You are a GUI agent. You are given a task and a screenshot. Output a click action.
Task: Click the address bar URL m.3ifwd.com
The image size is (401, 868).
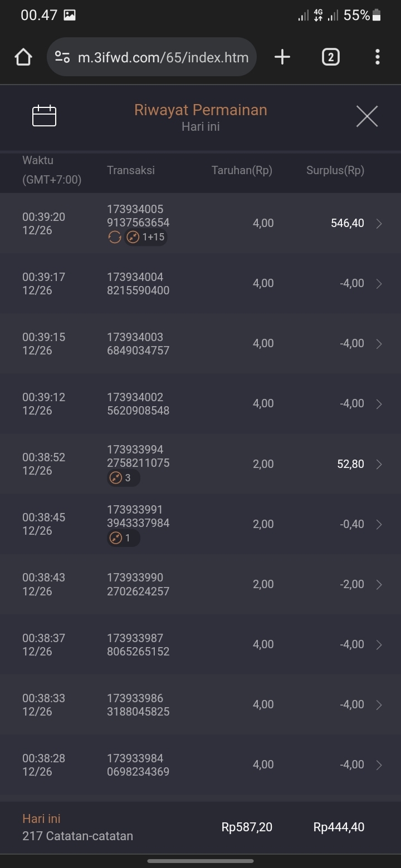click(x=163, y=57)
